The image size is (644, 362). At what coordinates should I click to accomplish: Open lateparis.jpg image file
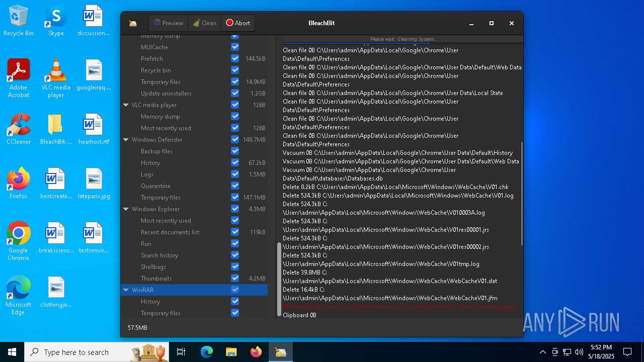click(94, 184)
